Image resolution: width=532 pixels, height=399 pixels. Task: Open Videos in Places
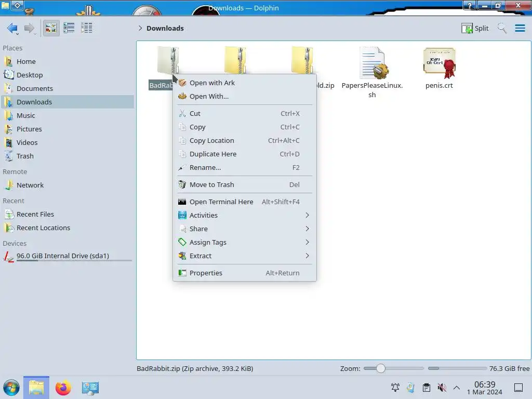pos(68,143)
